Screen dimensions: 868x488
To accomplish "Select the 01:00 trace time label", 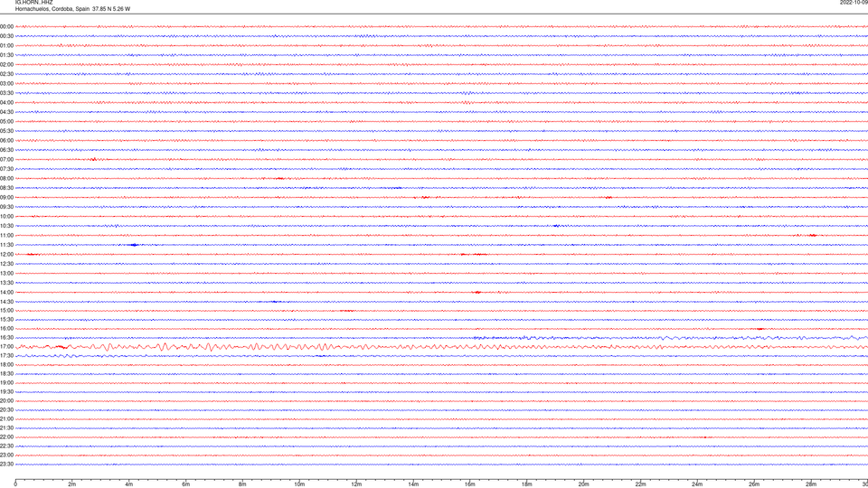I will pyautogui.click(x=6, y=46).
